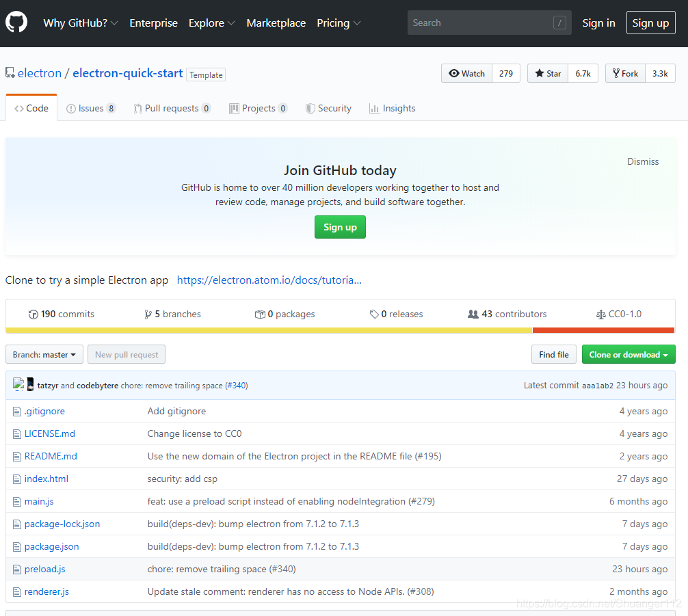View the 43 contributors page
This screenshot has height=616, width=688.
coord(507,314)
